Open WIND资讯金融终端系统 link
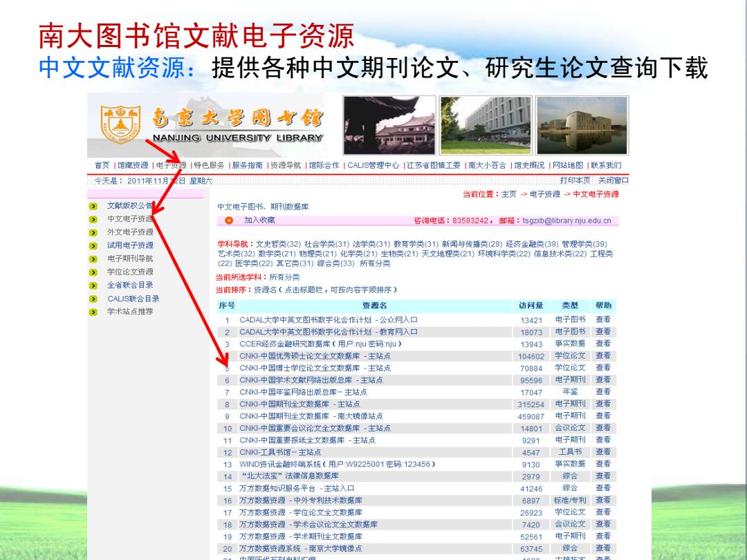This screenshot has width=747, height=560. pos(338,464)
